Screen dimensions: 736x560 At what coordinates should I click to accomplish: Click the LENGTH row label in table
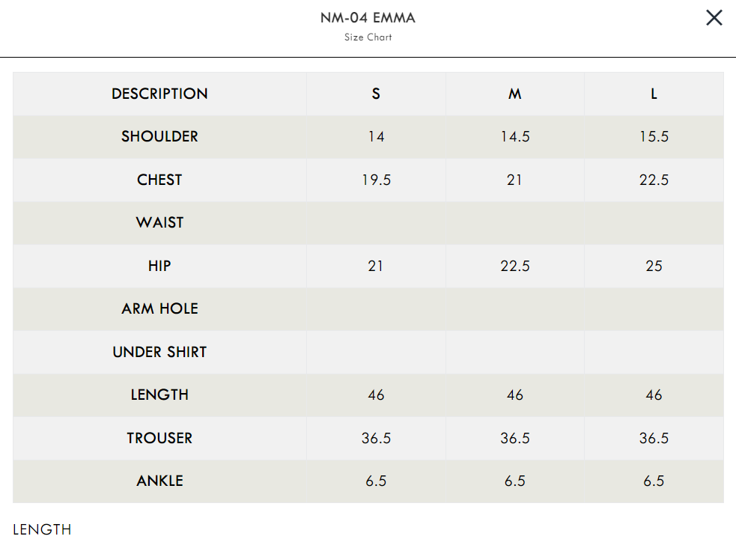(x=159, y=395)
